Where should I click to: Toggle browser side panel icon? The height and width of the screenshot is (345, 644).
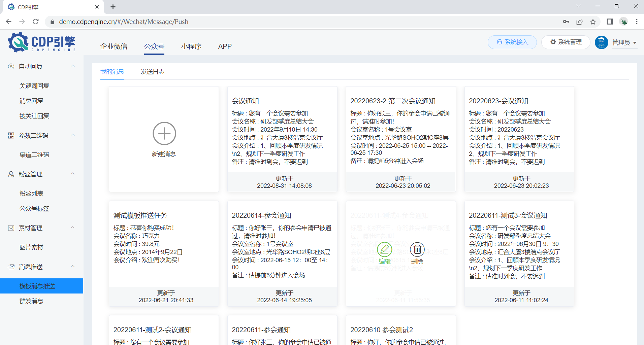tap(610, 22)
